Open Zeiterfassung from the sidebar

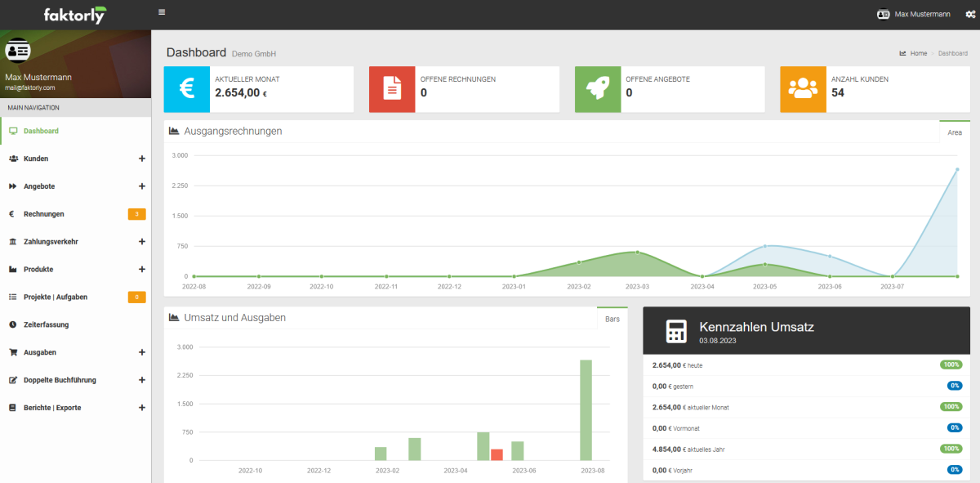(x=46, y=324)
